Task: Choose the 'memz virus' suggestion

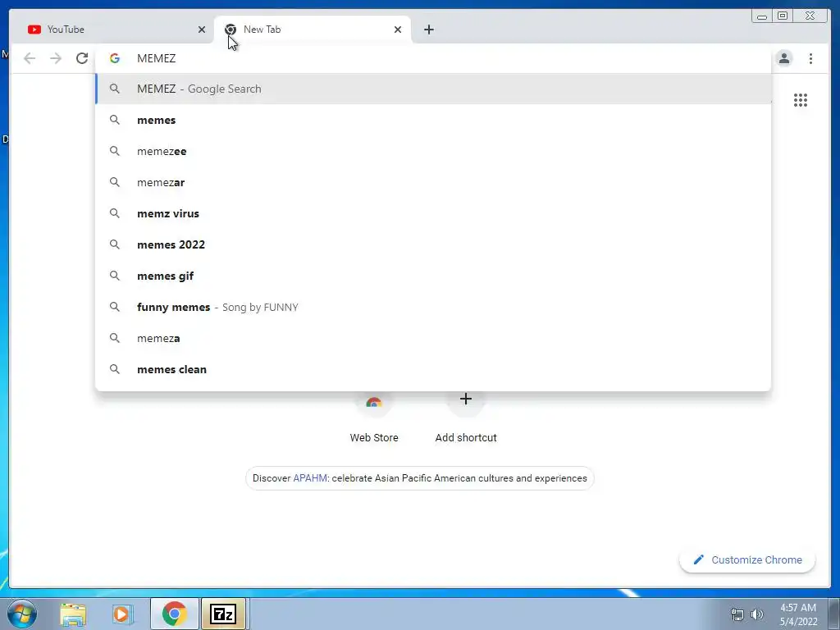Action: pyautogui.click(x=433, y=213)
